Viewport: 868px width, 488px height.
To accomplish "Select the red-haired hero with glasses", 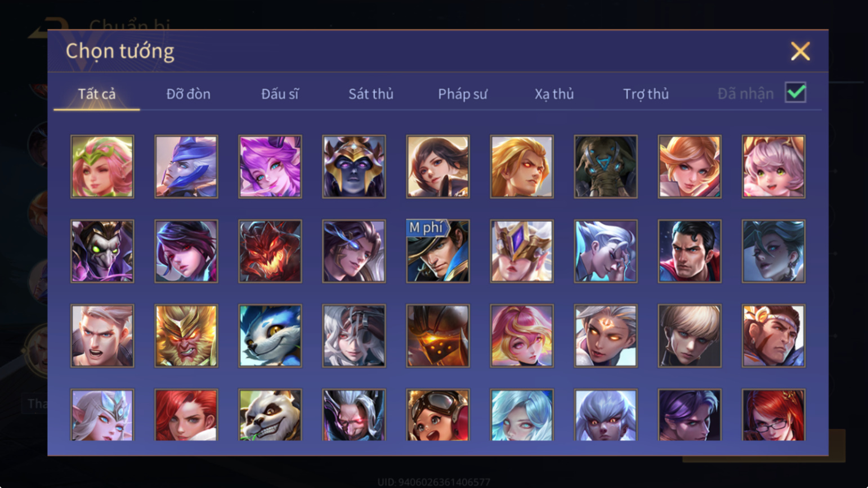I will pyautogui.click(x=773, y=415).
